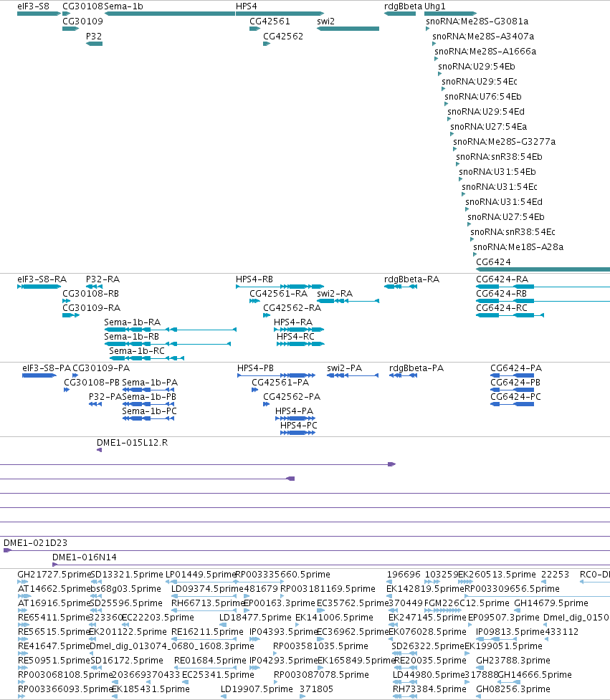
Task: Open EST SD26322.5prime label
Action: point(428,646)
